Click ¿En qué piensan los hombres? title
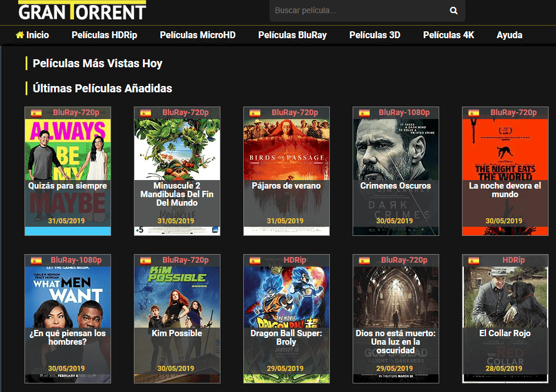556x392 pixels. [x=67, y=337]
